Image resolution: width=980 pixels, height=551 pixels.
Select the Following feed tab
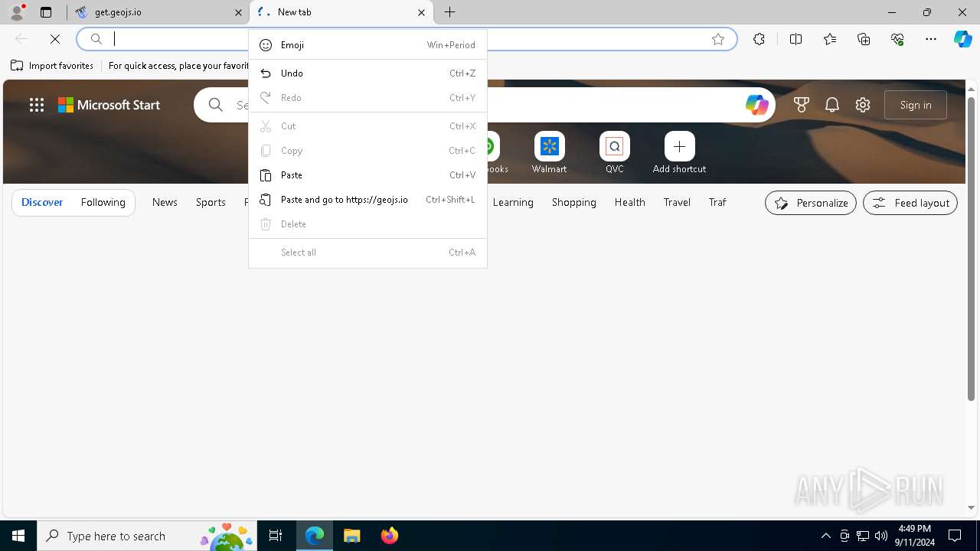coord(103,202)
